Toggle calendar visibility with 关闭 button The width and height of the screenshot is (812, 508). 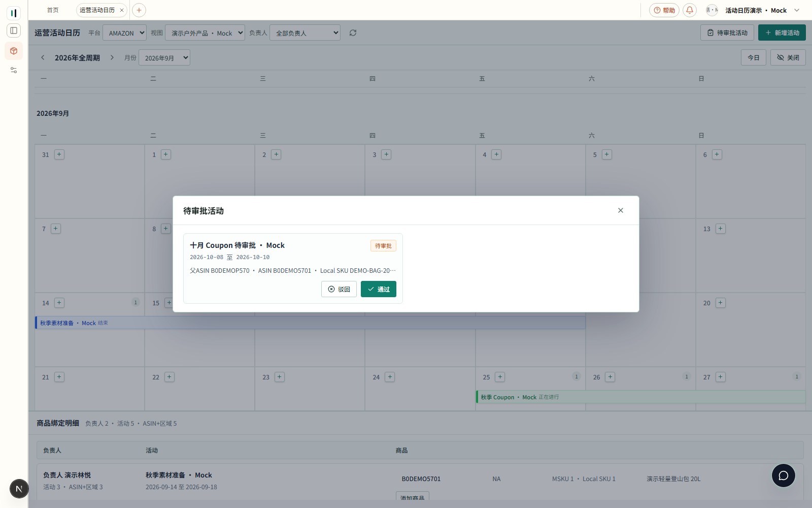788,57
